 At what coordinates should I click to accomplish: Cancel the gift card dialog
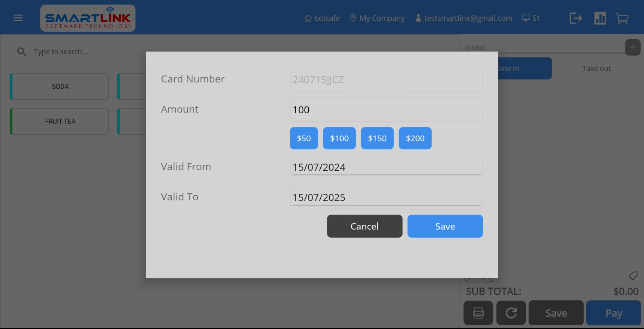(364, 226)
